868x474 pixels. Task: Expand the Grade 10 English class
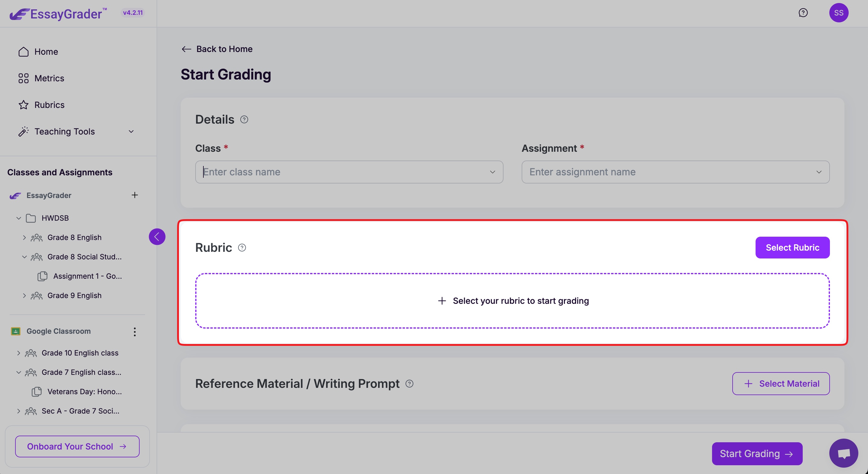point(18,353)
